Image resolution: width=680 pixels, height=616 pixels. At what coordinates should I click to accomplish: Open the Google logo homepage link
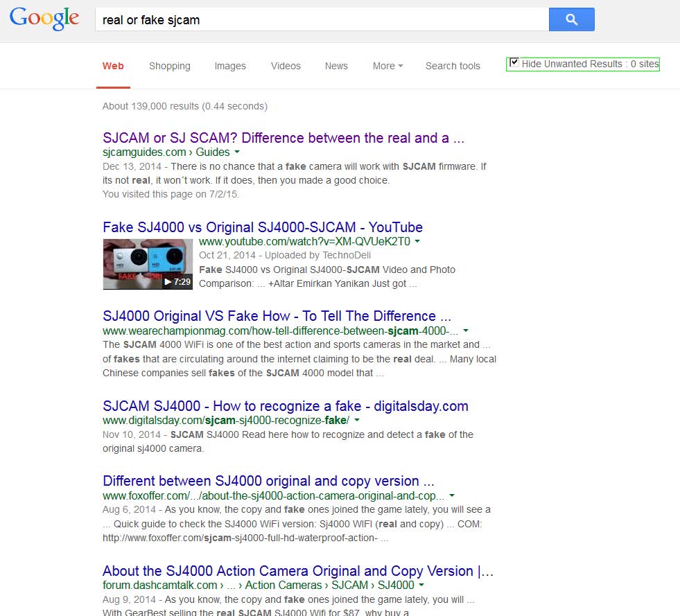tap(44, 19)
